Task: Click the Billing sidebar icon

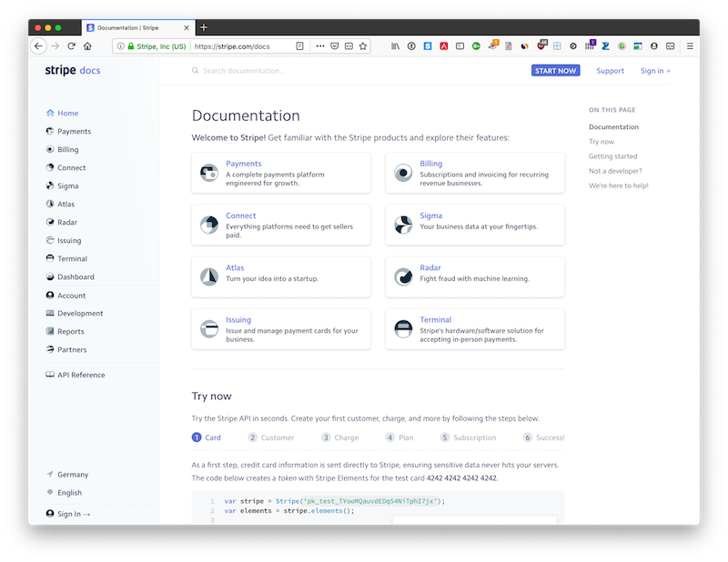Action: pos(50,149)
